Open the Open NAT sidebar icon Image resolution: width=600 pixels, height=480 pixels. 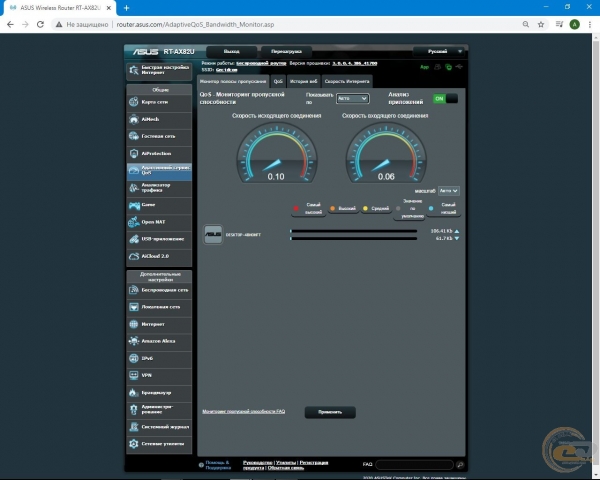(134, 222)
